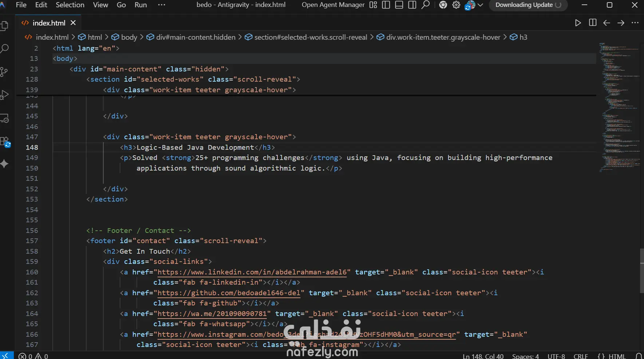Screen dimensions: 644x359
Task: Click the LinkedIn URL on line 160
Action: pyautogui.click(x=252, y=272)
